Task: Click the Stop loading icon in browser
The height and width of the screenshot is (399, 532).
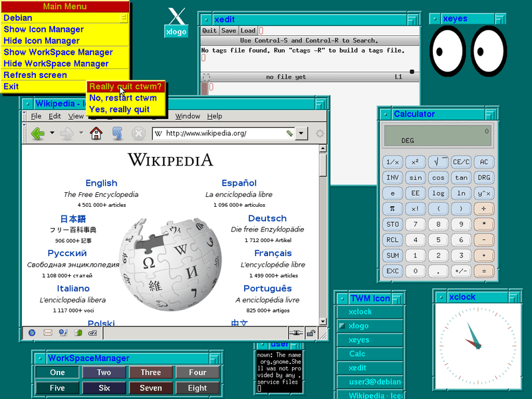Action: [x=138, y=133]
